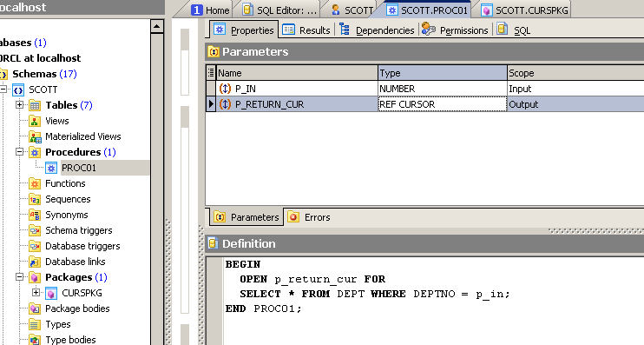This screenshot has width=644, height=345.
Task: Select the Materialized Views tree item
Action: tap(83, 136)
